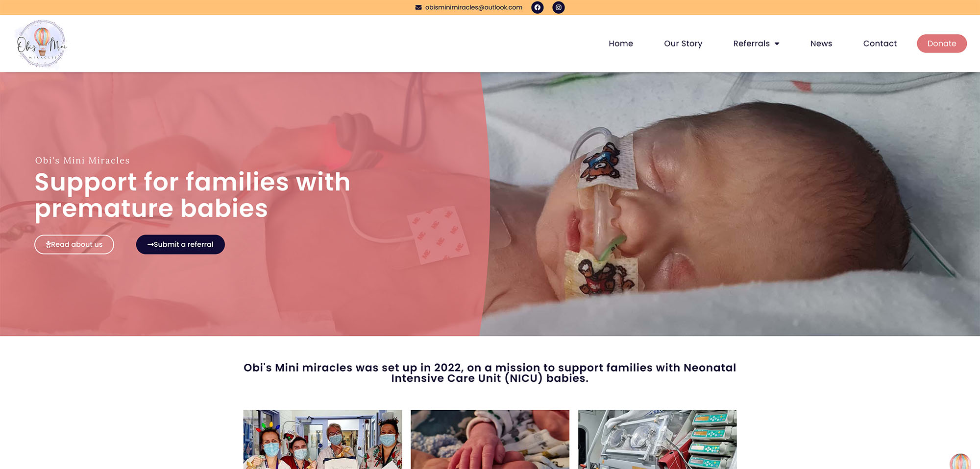Click the envelope email icon

pos(418,7)
